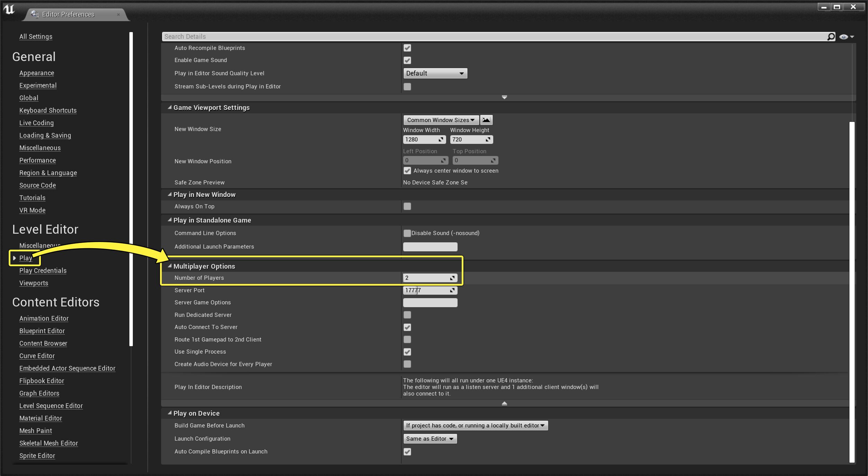868x476 pixels.
Task: Click the search magnifier icon
Action: coord(831,37)
